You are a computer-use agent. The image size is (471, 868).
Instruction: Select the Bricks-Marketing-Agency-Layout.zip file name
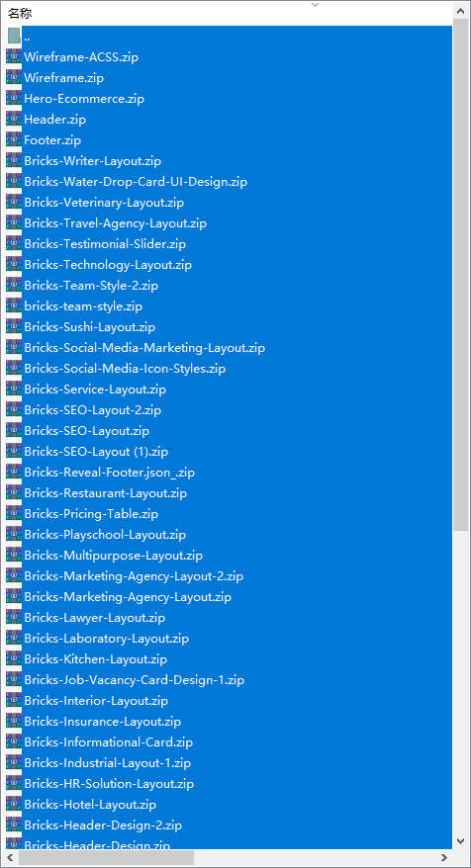tap(128, 597)
